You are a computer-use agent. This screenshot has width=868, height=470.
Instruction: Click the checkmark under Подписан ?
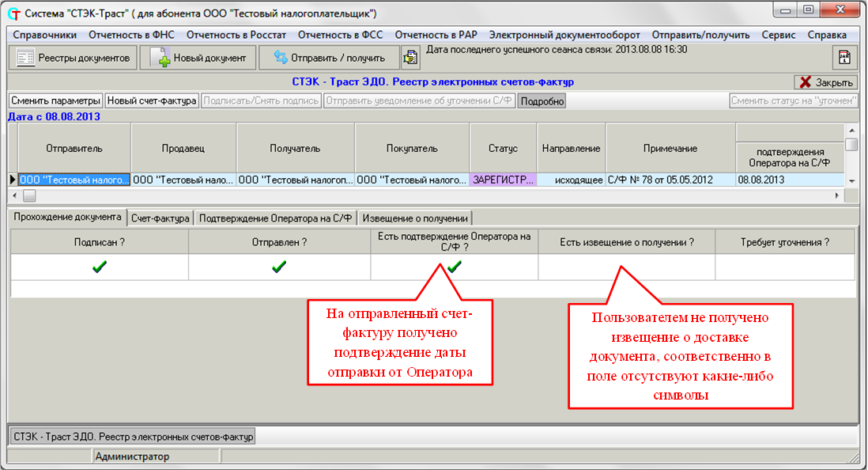(100, 267)
